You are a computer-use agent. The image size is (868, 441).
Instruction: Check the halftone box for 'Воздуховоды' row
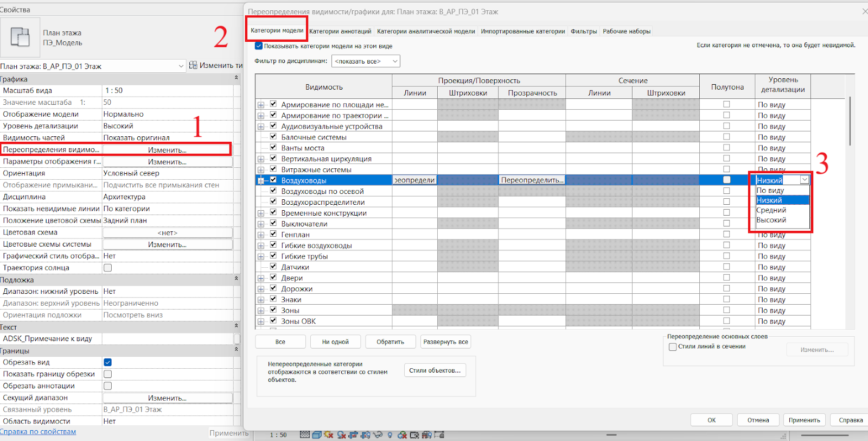(x=726, y=180)
